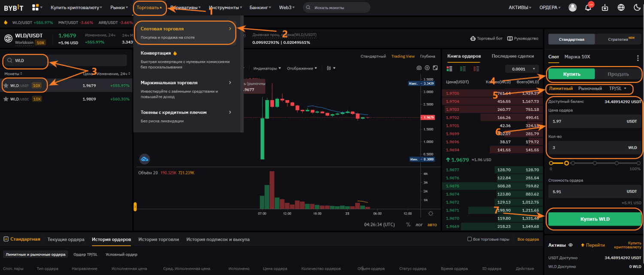Click the Кол-во quantity field

(x=595, y=148)
